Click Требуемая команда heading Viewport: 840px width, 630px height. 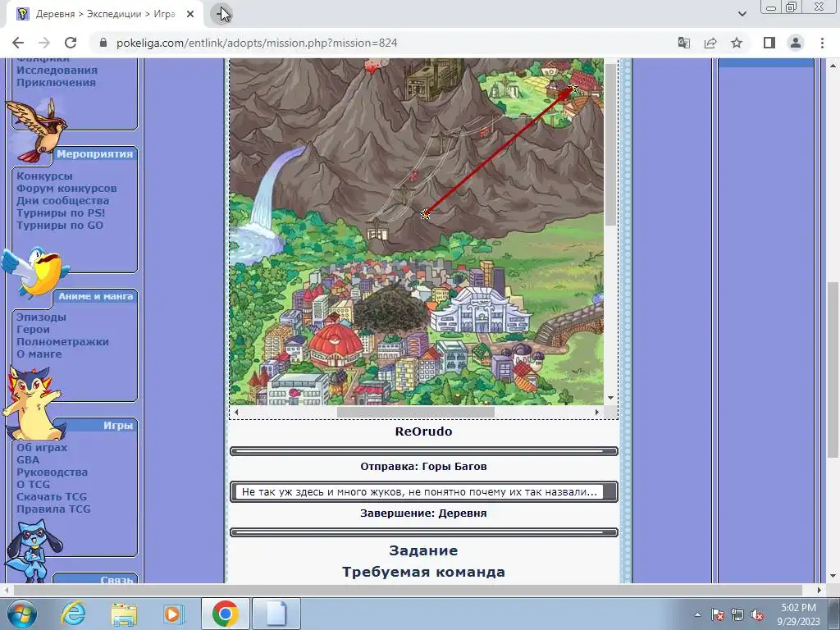[423, 572]
